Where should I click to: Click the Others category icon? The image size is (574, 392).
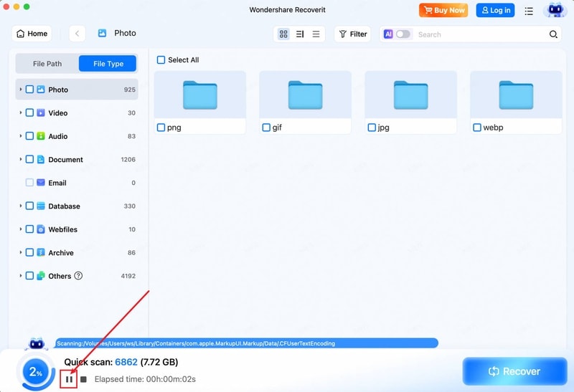(41, 276)
